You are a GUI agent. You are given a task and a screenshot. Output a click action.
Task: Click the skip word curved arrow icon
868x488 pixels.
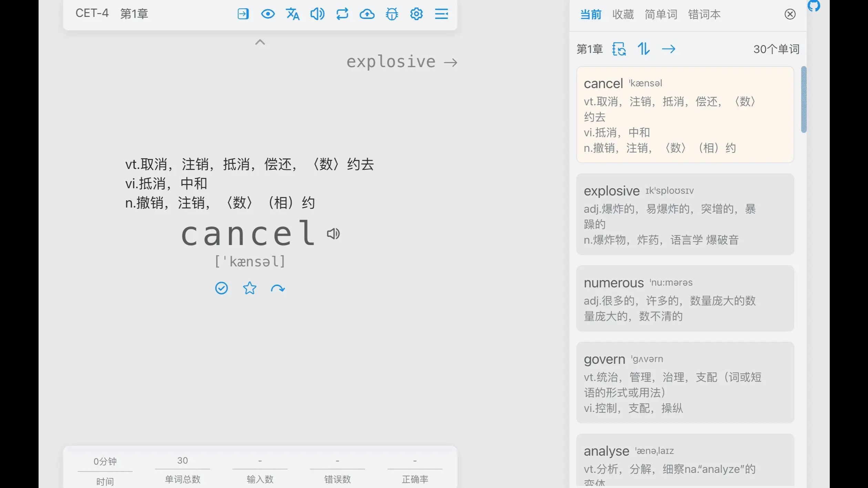point(278,288)
